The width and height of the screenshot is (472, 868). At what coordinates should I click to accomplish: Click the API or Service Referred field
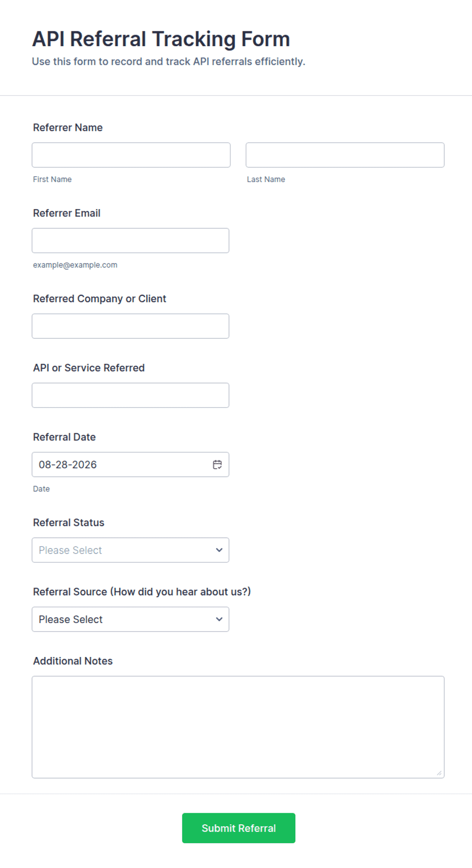[x=130, y=395]
